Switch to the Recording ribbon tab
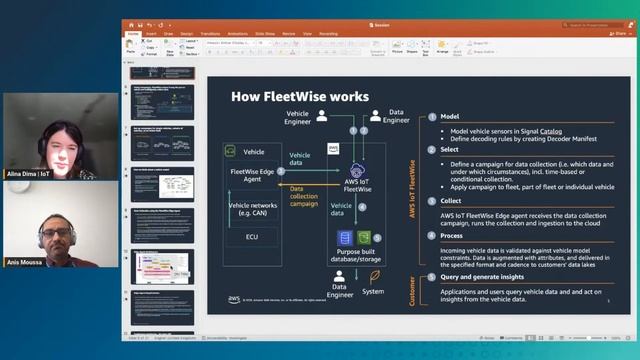The image size is (640, 360). 329,34
